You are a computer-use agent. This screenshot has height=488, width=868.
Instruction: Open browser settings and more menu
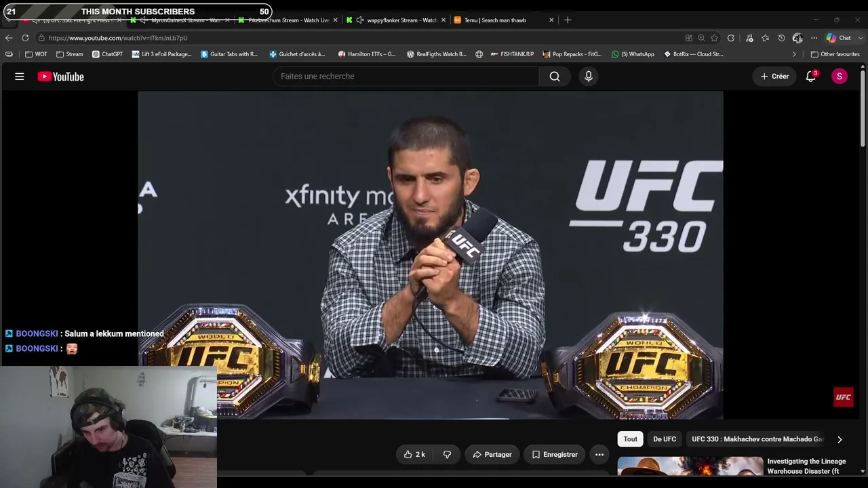coord(814,38)
